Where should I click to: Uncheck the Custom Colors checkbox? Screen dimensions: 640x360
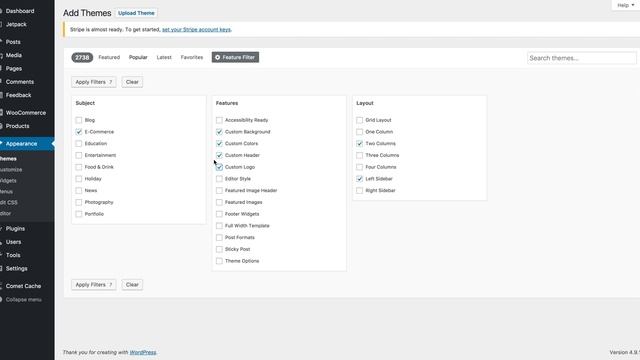pos(219,144)
